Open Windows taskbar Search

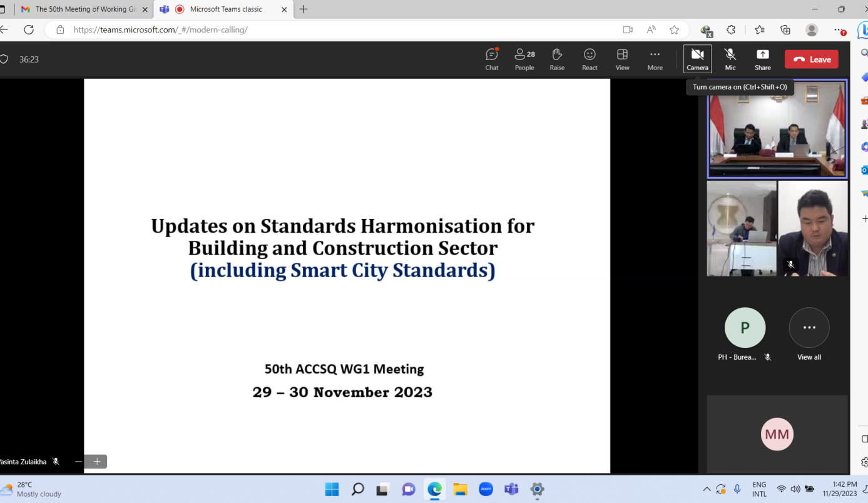(357, 489)
